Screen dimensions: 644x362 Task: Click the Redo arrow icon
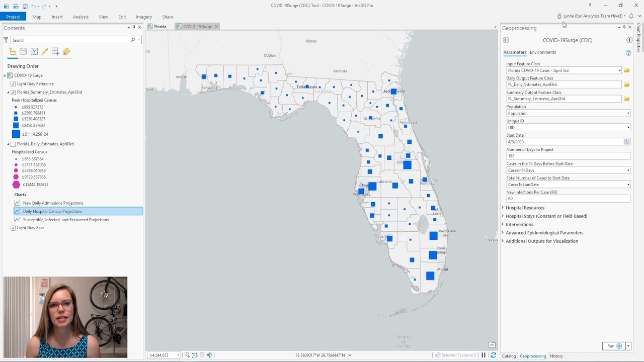point(44,6)
